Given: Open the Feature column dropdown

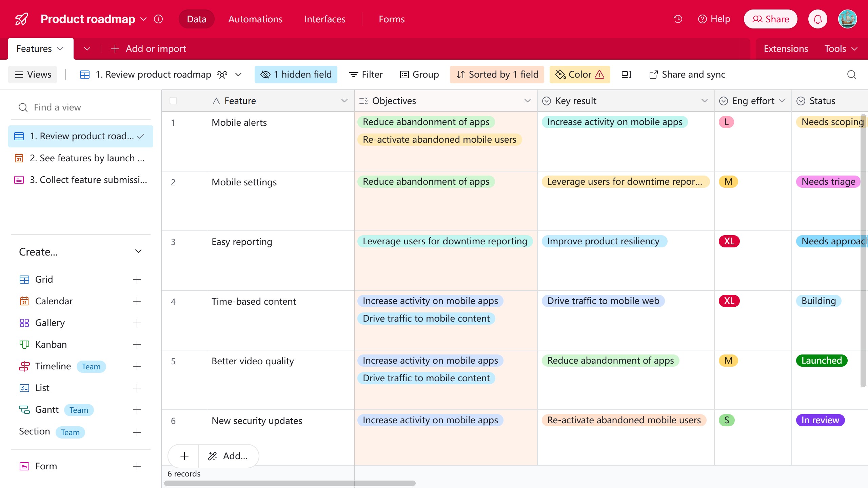Looking at the screenshot, I should 344,101.
